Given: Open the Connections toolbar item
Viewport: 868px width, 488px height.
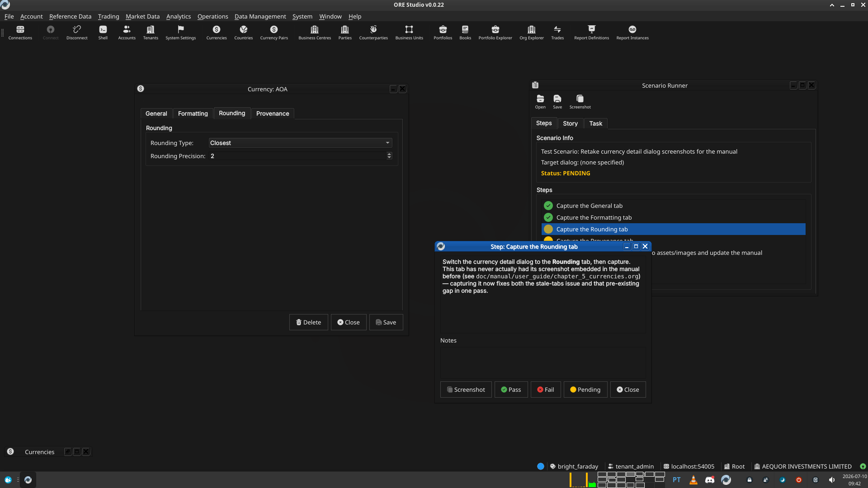Looking at the screenshot, I should [x=20, y=33].
